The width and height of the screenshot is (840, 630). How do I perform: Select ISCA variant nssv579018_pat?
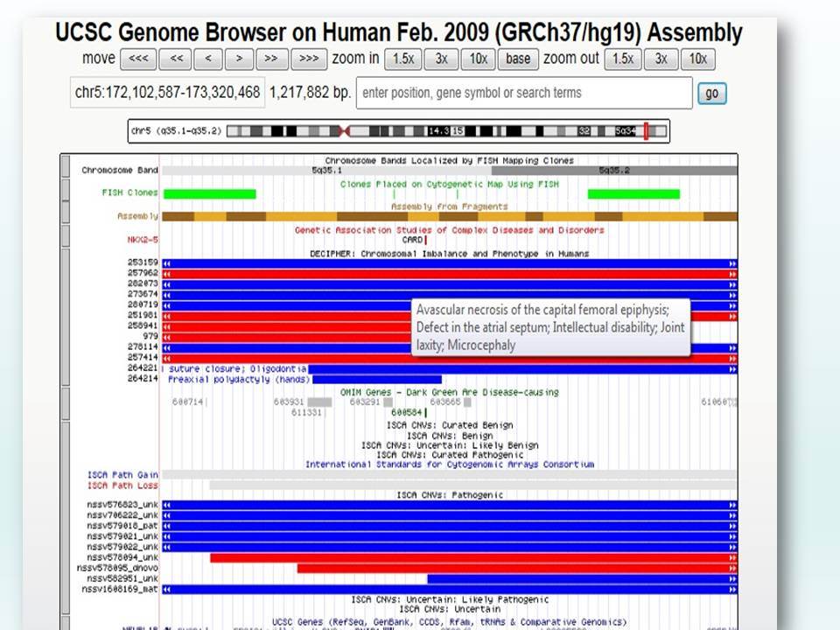tap(450, 526)
